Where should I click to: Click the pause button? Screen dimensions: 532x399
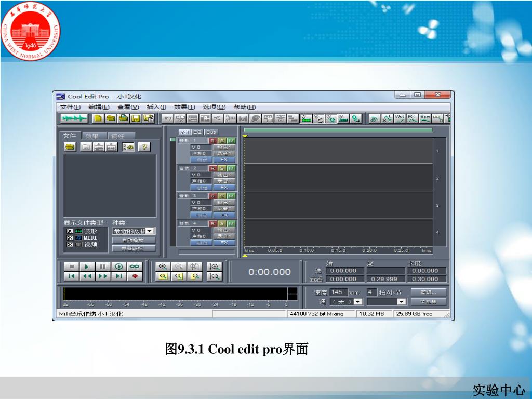pyautogui.click(x=103, y=267)
